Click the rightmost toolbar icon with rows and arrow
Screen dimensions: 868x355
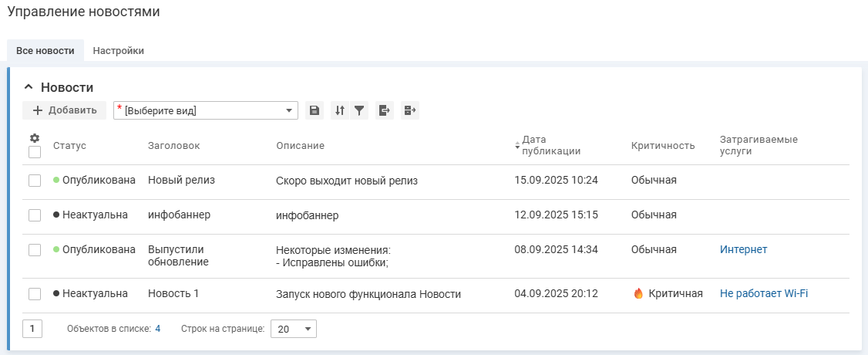tap(410, 110)
